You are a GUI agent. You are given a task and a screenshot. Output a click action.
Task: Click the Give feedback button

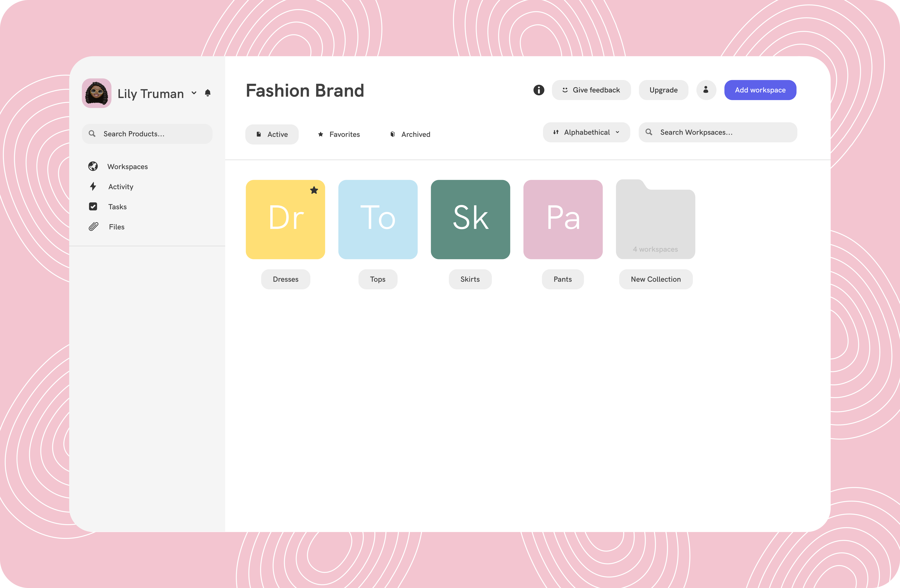click(x=591, y=90)
